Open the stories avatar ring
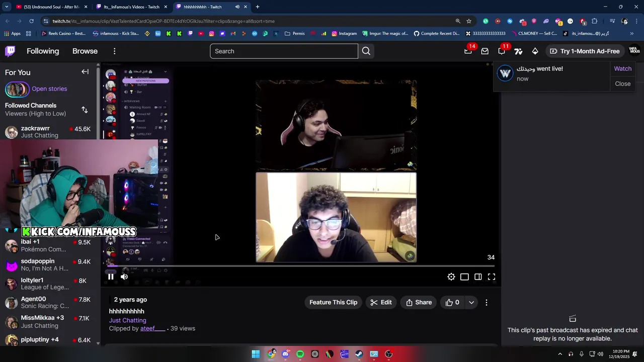644x362 pixels. pos(17,89)
